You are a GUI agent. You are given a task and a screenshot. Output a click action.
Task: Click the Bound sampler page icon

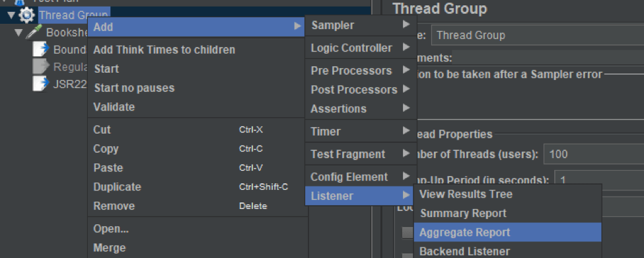point(41,50)
